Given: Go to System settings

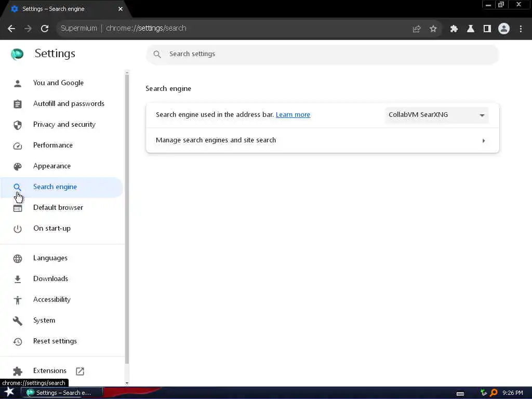Looking at the screenshot, I should 61,320.
